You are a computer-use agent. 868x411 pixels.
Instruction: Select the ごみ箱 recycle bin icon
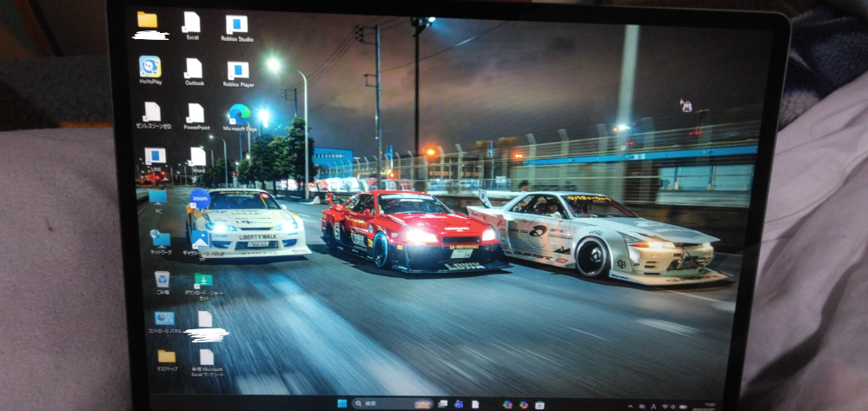(162, 282)
